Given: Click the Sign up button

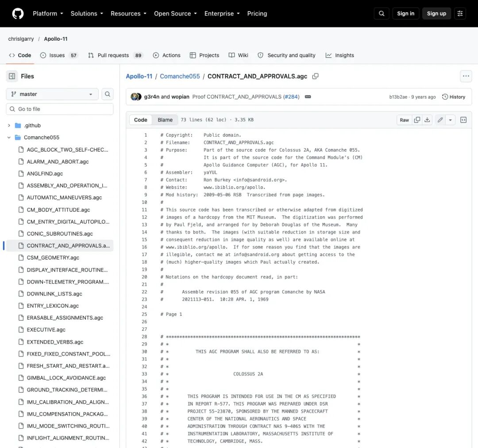Looking at the screenshot, I should pyautogui.click(x=436, y=13).
